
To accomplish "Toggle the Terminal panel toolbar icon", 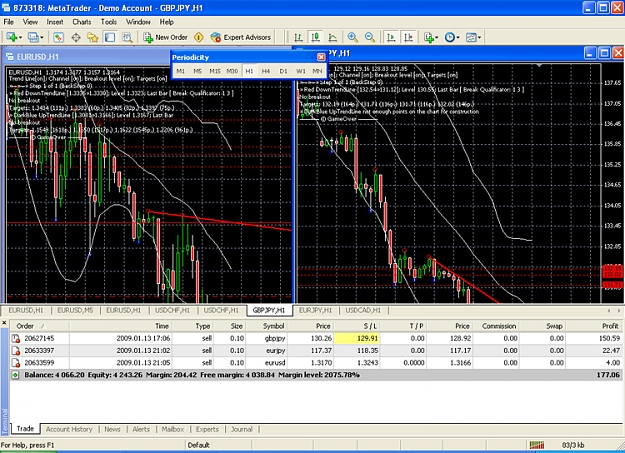I will (110, 37).
